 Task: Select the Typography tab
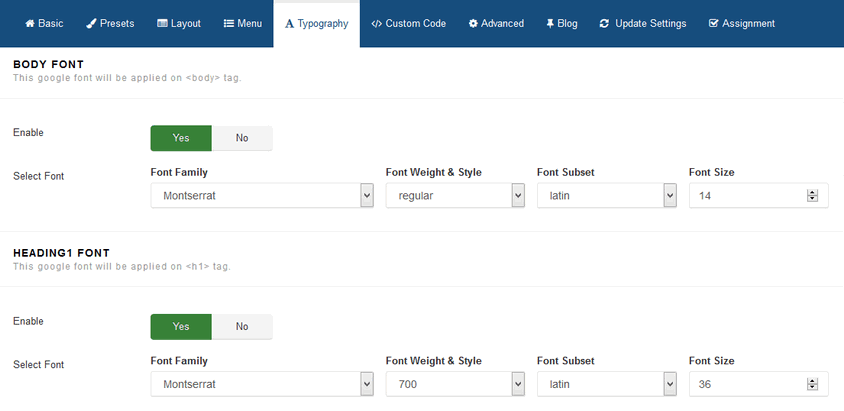(x=316, y=23)
